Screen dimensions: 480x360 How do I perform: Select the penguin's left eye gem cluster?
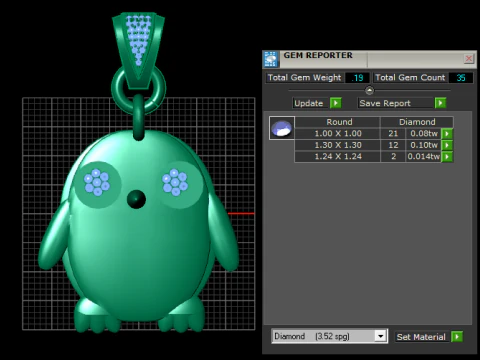97,182
